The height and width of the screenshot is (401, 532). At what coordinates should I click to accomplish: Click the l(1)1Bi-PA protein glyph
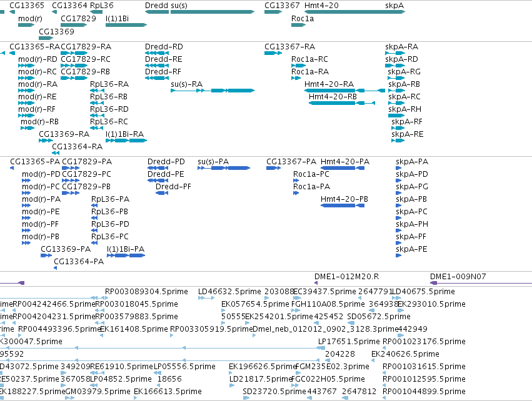click(x=126, y=255)
